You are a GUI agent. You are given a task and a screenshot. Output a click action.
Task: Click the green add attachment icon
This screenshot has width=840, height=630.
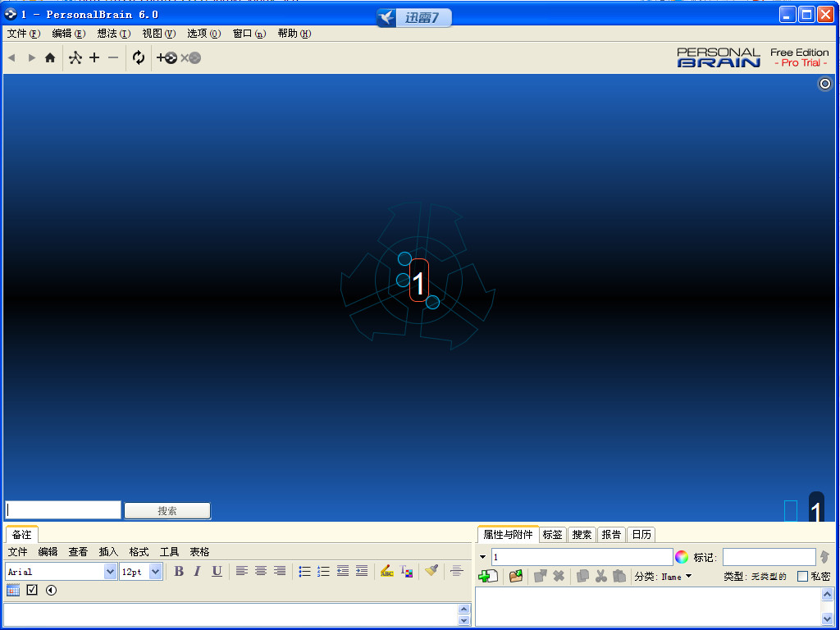(x=487, y=576)
